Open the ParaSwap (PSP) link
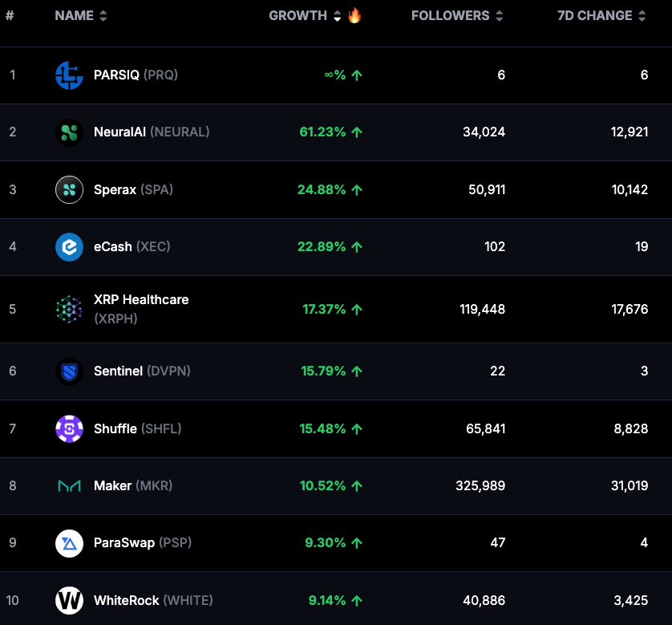The height and width of the screenshot is (625, 672). (143, 543)
